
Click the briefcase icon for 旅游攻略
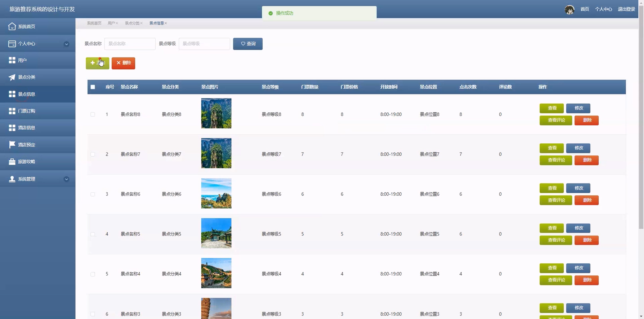[12, 162]
